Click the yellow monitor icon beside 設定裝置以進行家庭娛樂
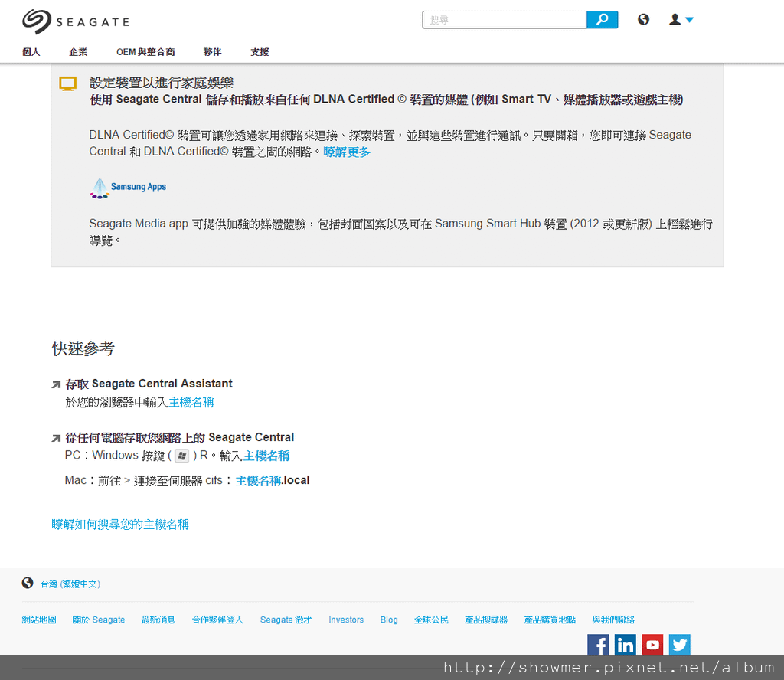The height and width of the screenshot is (680, 784). pyautogui.click(x=68, y=83)
